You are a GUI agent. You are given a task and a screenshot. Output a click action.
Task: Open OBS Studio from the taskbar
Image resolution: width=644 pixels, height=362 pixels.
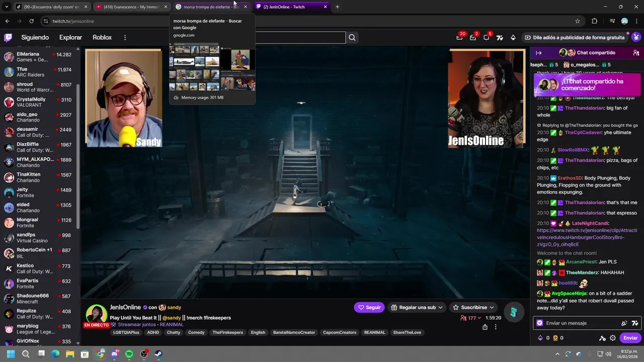click(x=144, y=354)
